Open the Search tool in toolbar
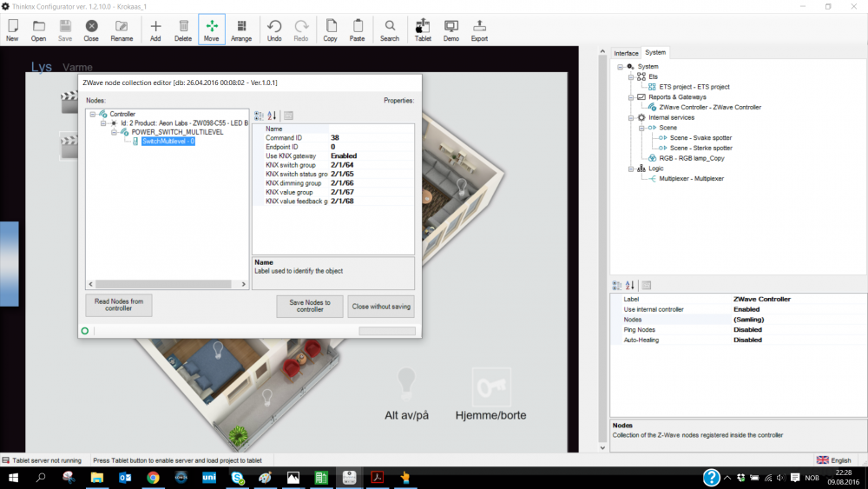Image resolution: width=868 pixels, height=489 pixels. point(390,30)
